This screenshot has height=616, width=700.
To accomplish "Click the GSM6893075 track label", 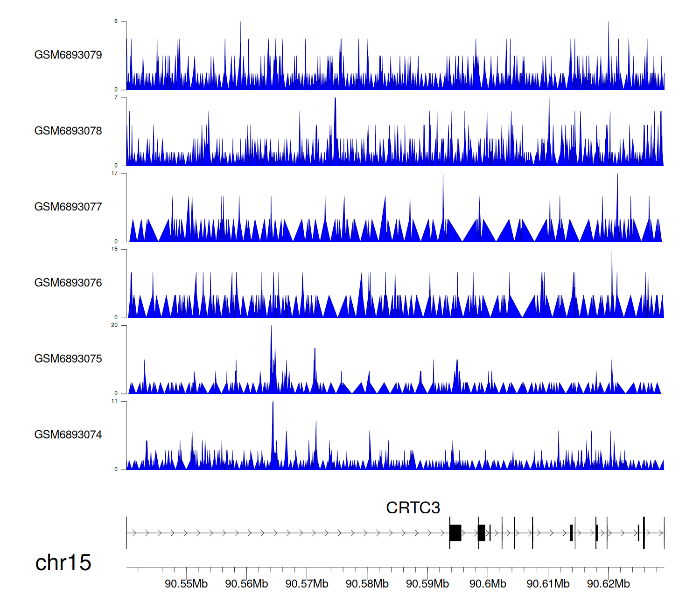I will pos(68,359).
